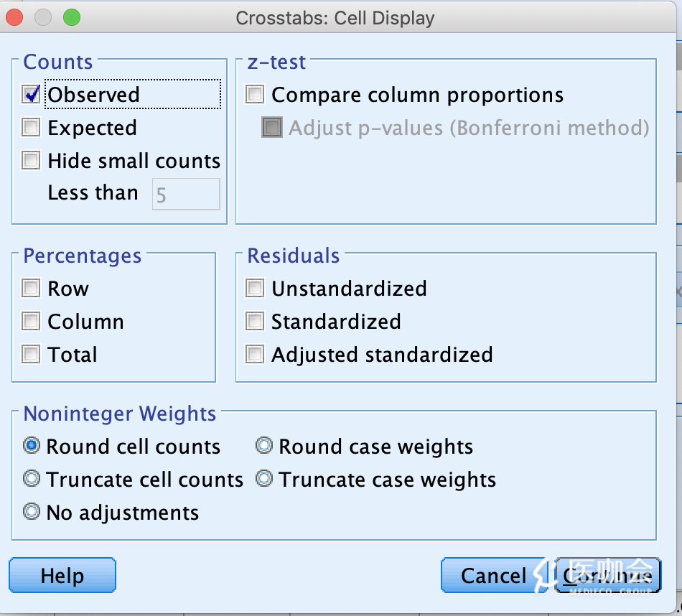Screen dimensions: 682x616
Task: Enable the Expected counts checkbox
Action: click(32, 128)
